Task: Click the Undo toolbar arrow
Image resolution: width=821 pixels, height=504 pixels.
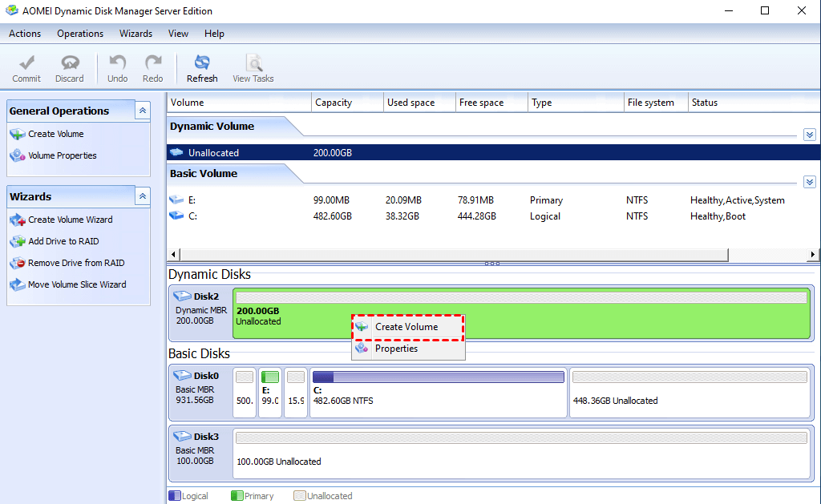Action: coord(117,69)
